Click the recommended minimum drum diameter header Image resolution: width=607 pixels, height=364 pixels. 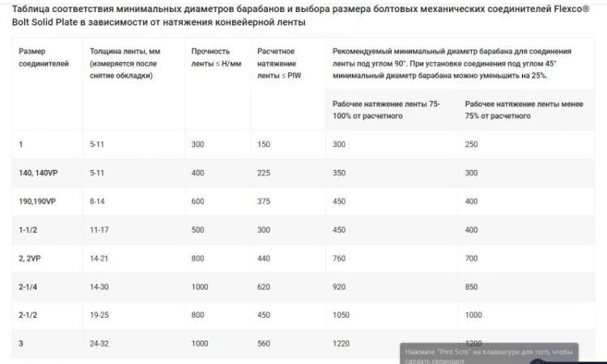[452, 63]
